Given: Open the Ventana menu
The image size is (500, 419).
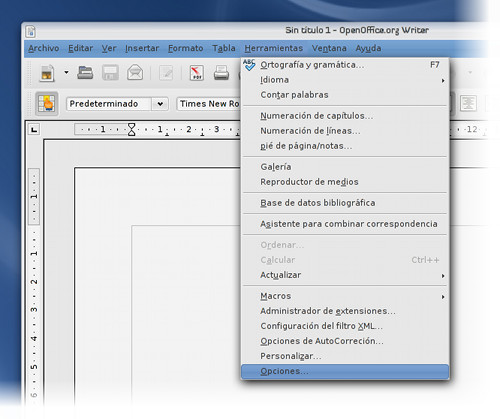Looking at the screenshot, I should pos(329,48).
